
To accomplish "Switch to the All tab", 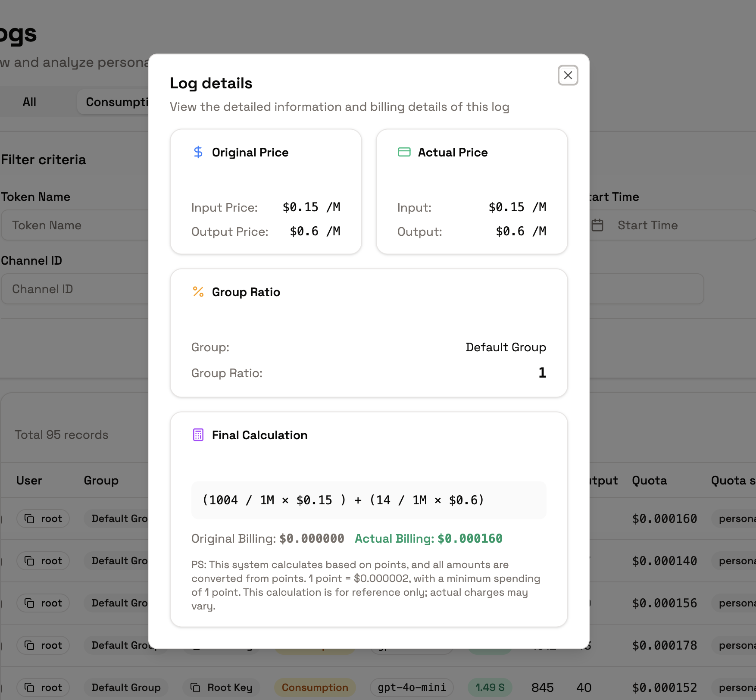I will tap(29, 102).
